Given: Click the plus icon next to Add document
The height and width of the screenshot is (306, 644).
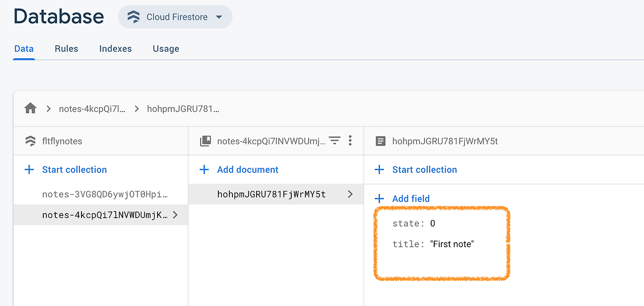Looking at the screenshot, I should 204,170.
